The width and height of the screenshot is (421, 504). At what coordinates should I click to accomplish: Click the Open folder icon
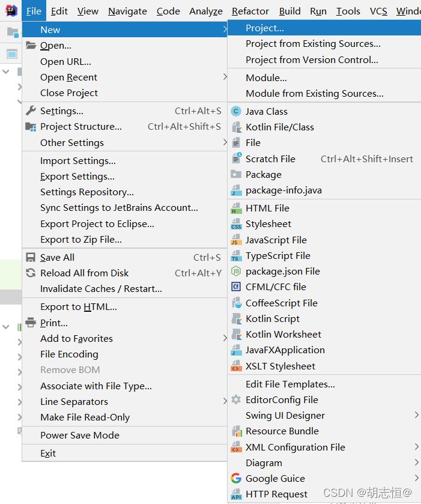click(x=31, y=45)
